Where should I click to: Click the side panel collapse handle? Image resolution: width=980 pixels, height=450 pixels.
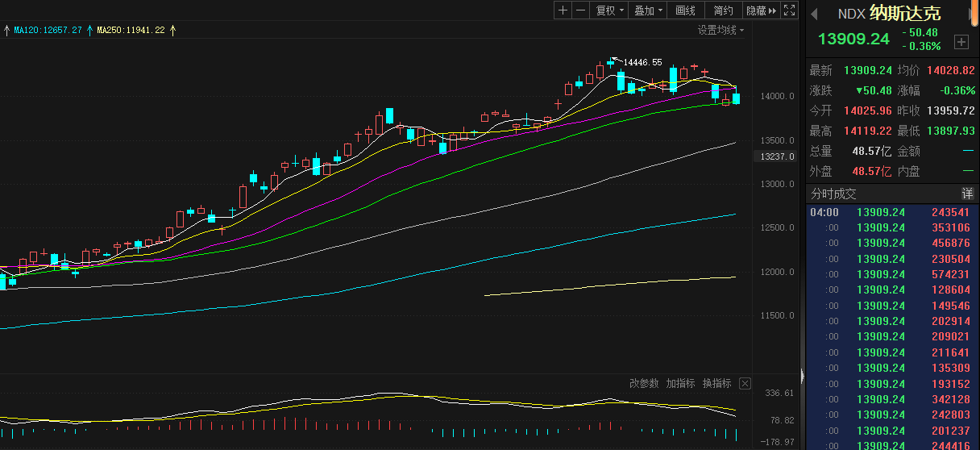801,376
